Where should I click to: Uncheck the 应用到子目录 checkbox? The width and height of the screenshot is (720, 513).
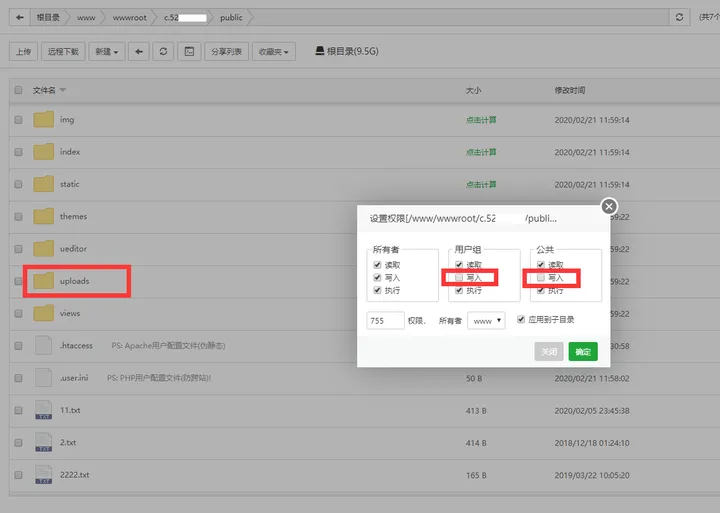(520, 320)
